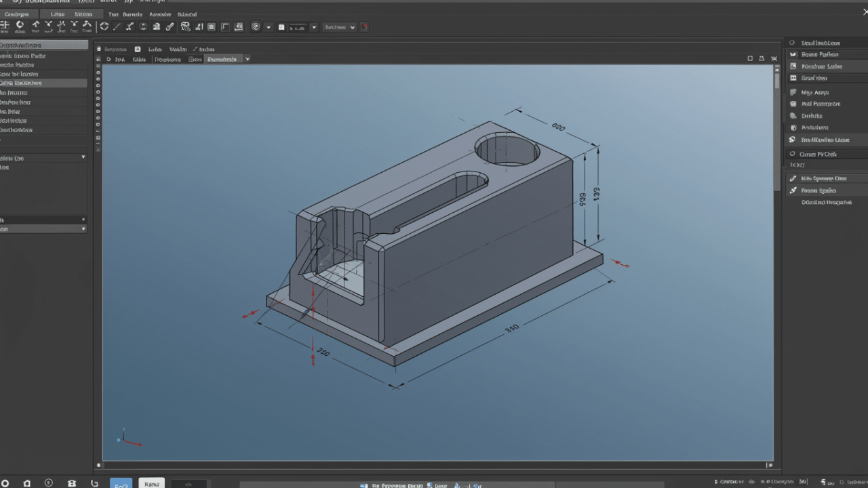Click the XYZ axis triad in the viewport

pyautogui.click(x=125, y=439)
